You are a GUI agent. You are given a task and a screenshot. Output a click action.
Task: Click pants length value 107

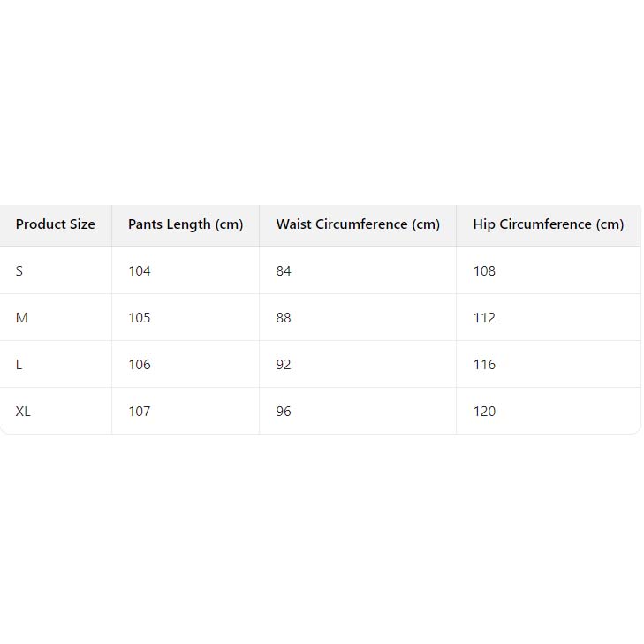coord(140,412)
